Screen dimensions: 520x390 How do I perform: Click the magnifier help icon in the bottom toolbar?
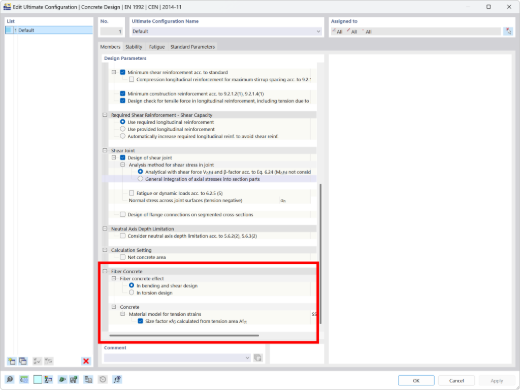[10, 379]
